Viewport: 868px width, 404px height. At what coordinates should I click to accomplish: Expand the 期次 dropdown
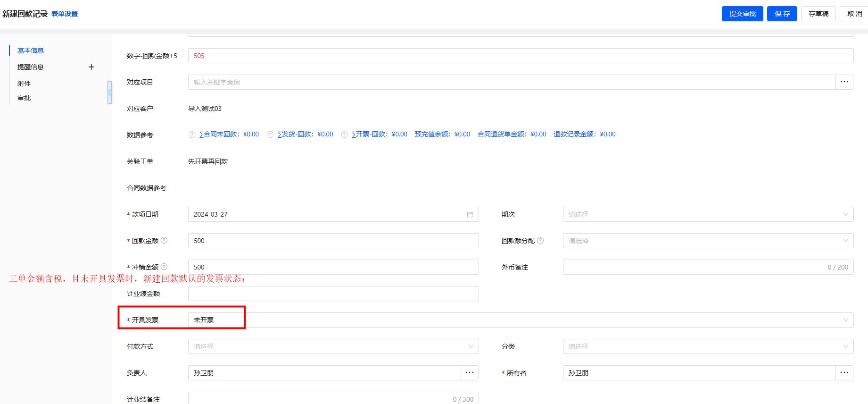(708, 214)
